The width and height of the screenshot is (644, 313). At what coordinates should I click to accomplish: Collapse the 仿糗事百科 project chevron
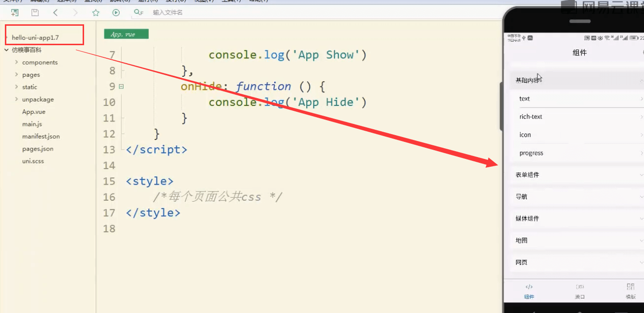coord(6,50)
